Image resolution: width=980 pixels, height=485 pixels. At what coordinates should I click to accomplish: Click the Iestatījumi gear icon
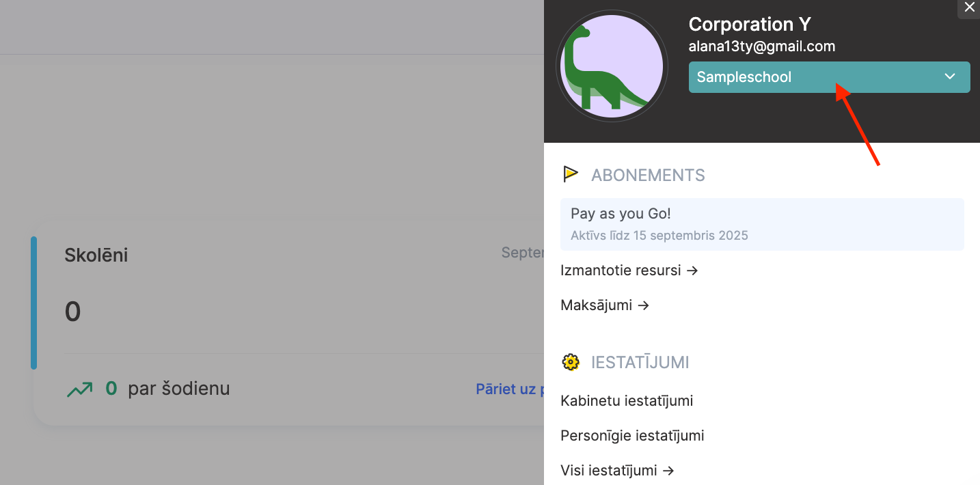click(x=570, y=362)
